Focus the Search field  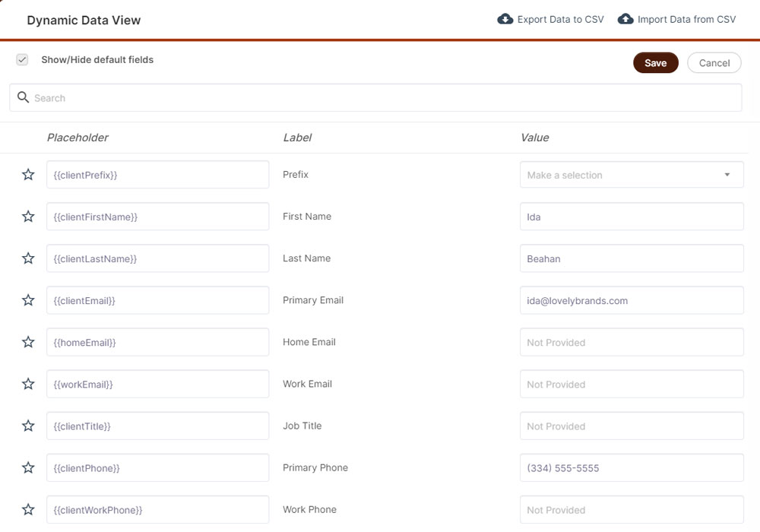(380, 98)
